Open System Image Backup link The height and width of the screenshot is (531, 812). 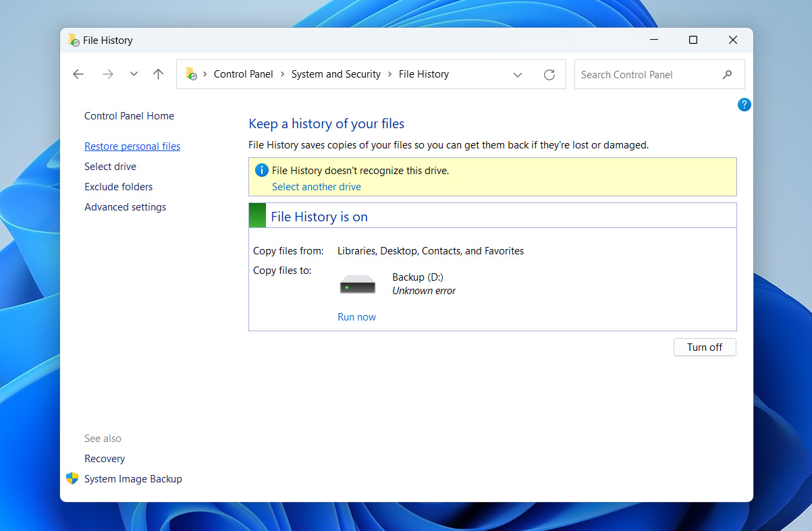coord(133,479)
